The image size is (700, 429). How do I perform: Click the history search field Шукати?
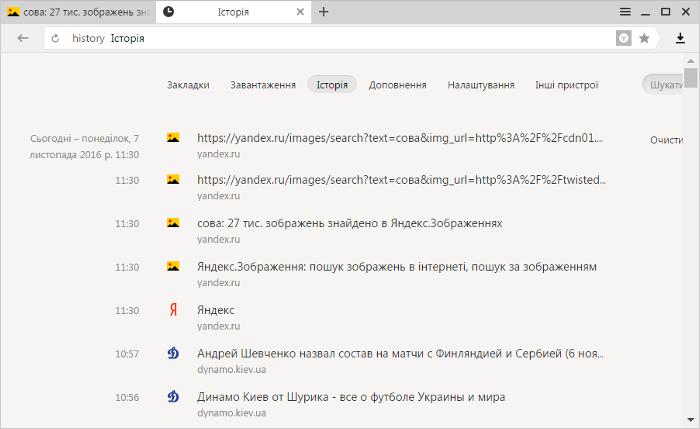point(663,85)
